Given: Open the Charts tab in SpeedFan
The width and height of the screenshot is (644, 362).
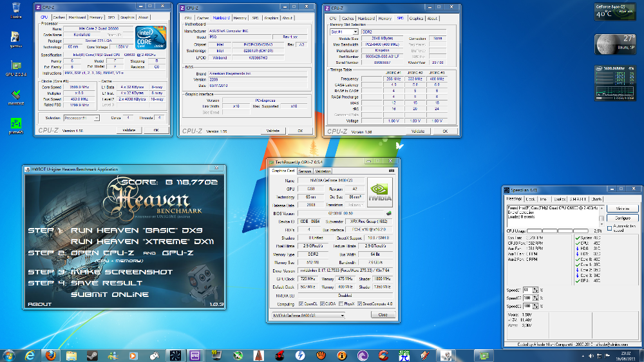Looking at the screenshot, I should pos(596,199).
